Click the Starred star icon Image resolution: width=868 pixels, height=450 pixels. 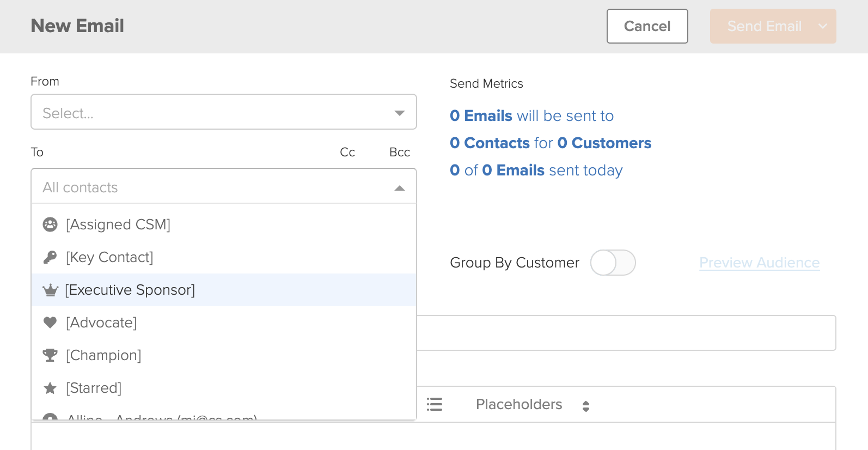click(x=50, y=388)
